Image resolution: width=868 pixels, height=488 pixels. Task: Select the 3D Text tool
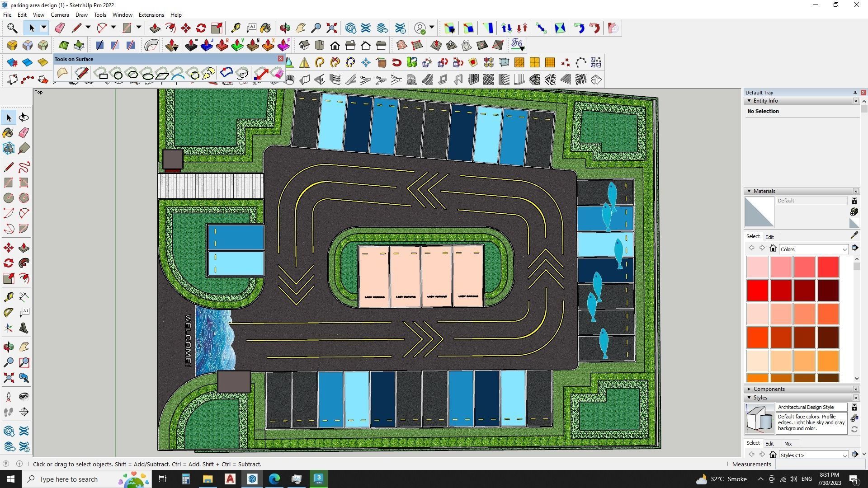tap(24, 328)
